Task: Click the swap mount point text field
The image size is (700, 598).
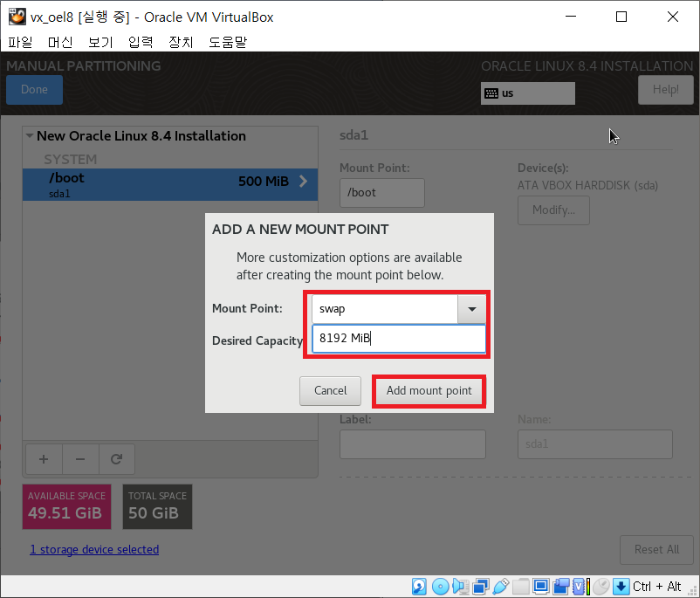Action: coord(385,309)
